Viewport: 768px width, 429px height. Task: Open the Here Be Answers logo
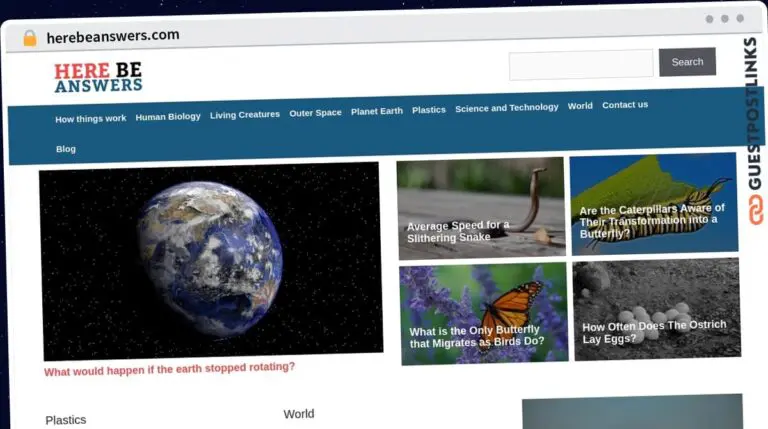pyautogui.click(x=98, y=77)
